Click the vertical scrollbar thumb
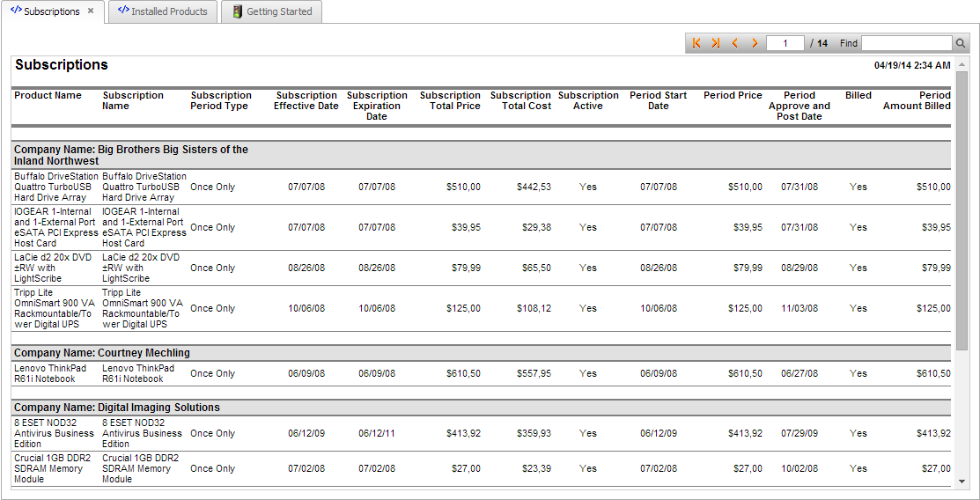Image resolution: width=980 pixels, height=500 pixels. pos(962,207)
